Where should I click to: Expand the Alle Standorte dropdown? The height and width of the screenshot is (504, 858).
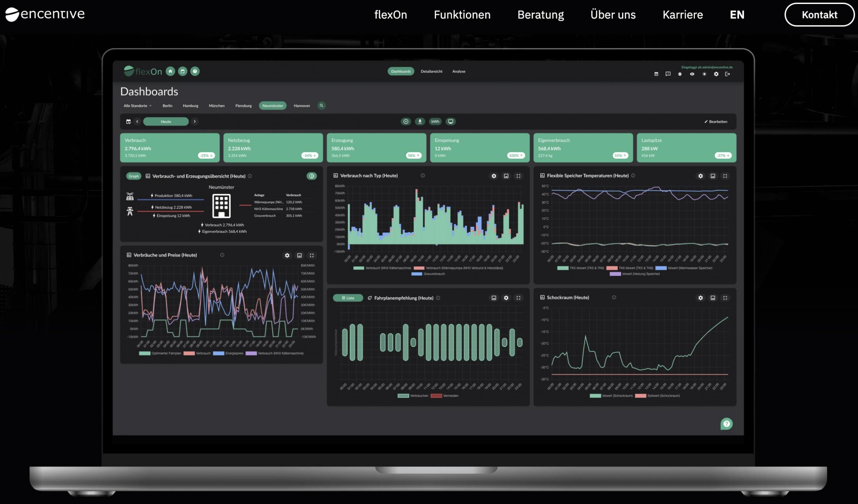[137, 105]
